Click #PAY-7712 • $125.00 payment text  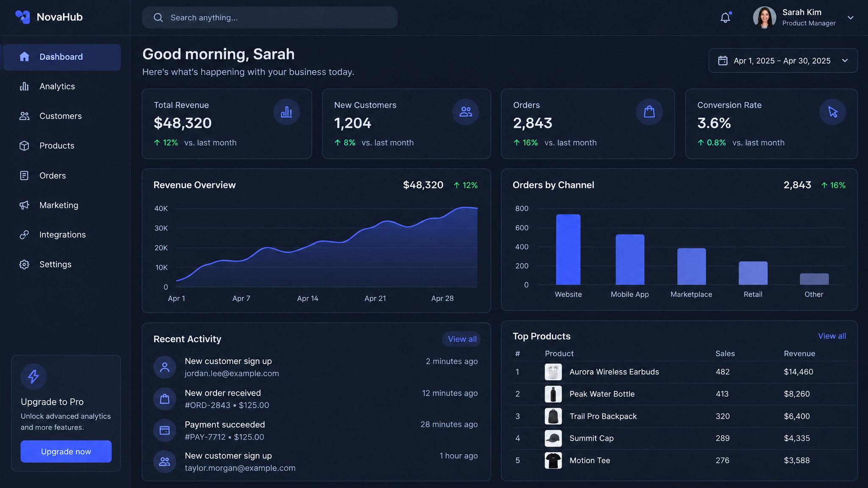pos(224,437)
